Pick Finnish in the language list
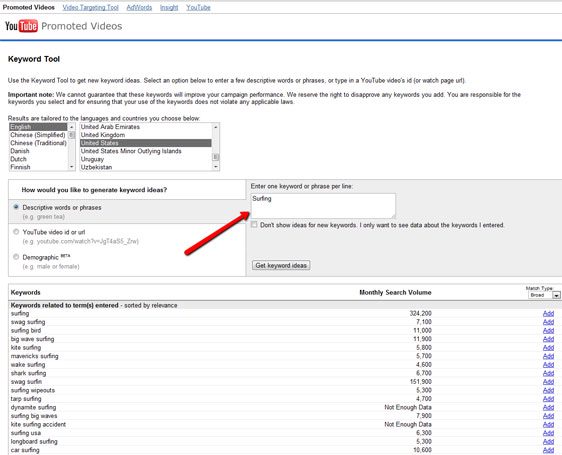This screenshot has height=455, width=562. tap(38, 167)
